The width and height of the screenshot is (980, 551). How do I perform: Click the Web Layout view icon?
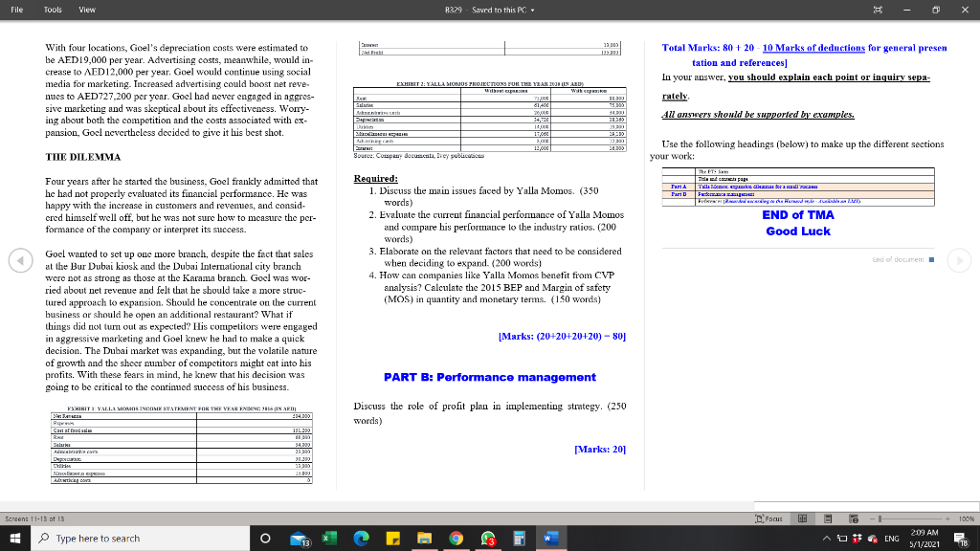pos(855,518)
